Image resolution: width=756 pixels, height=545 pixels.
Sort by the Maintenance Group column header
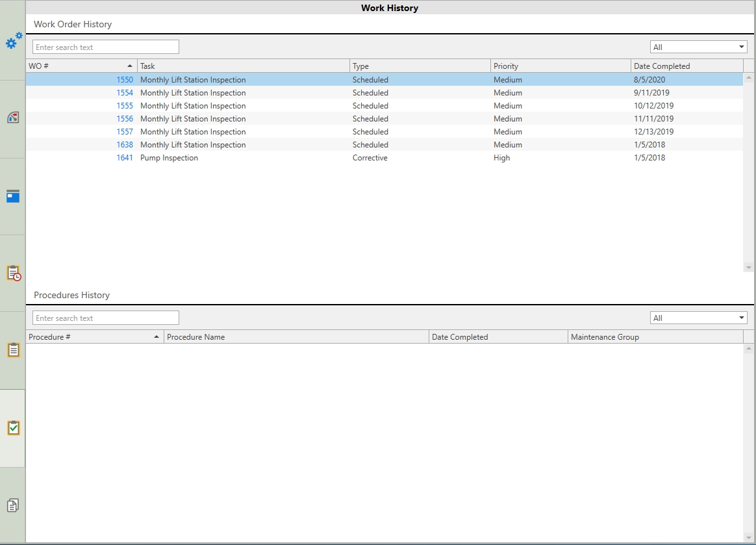pos(656,337)
